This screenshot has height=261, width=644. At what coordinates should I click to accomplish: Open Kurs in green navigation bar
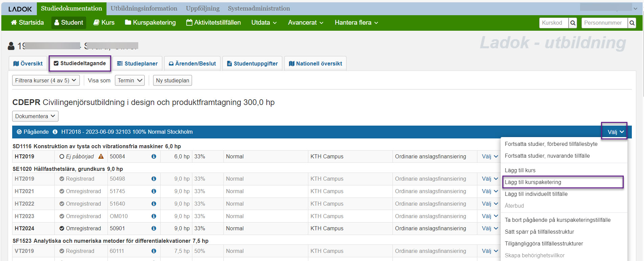point(104,23)
